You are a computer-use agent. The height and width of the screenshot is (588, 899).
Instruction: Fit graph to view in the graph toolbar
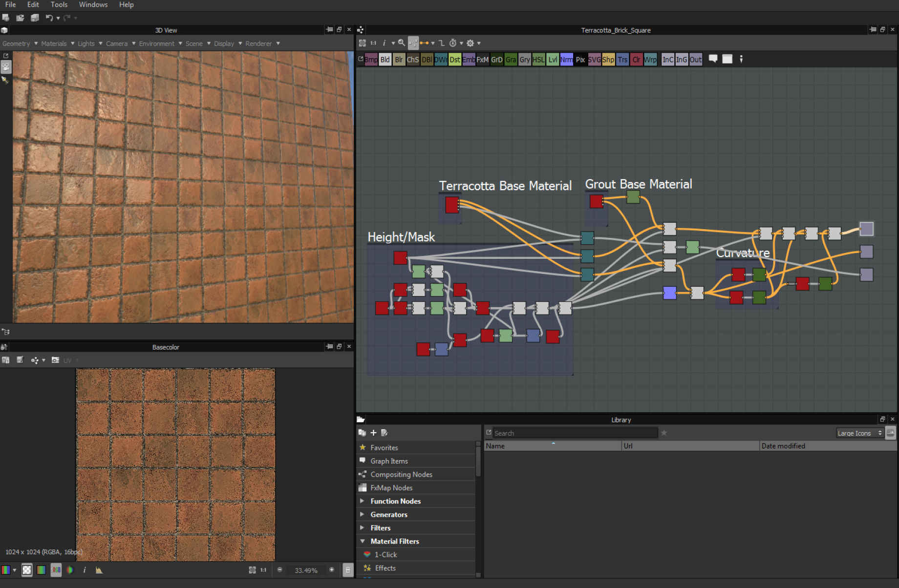[362, 43]
